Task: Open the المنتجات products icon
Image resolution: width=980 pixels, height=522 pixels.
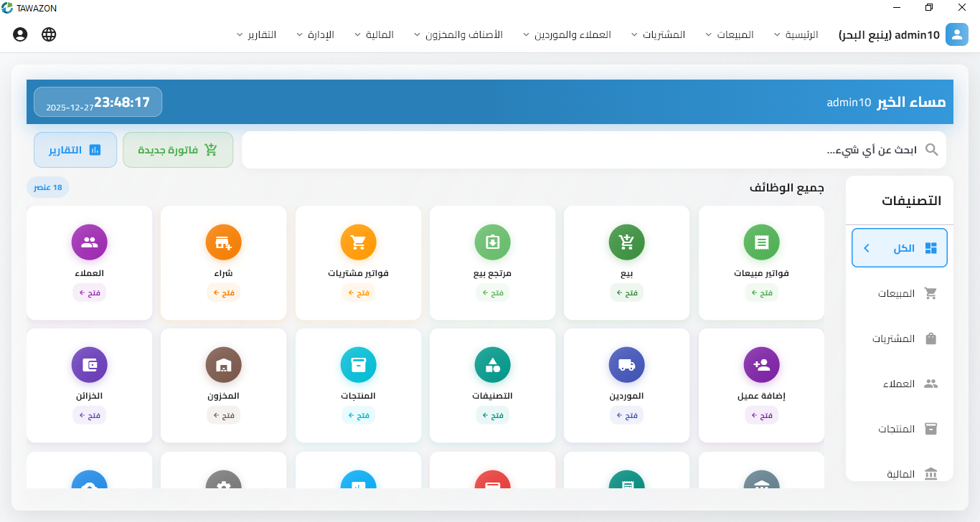Action: [358, 364]
